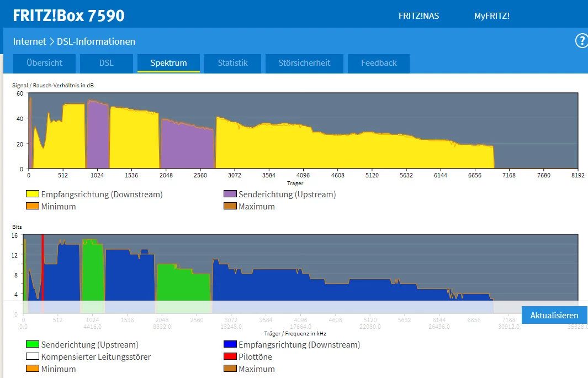Click white Kompensierter Leitungsstörer legend swatch

coord(32,357)
